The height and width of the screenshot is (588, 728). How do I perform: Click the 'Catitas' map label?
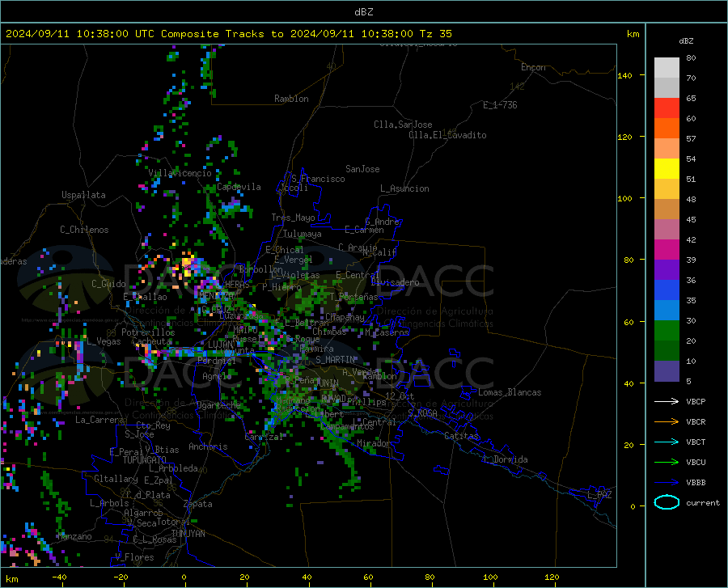pyautogui.click(x=461, y=436)
